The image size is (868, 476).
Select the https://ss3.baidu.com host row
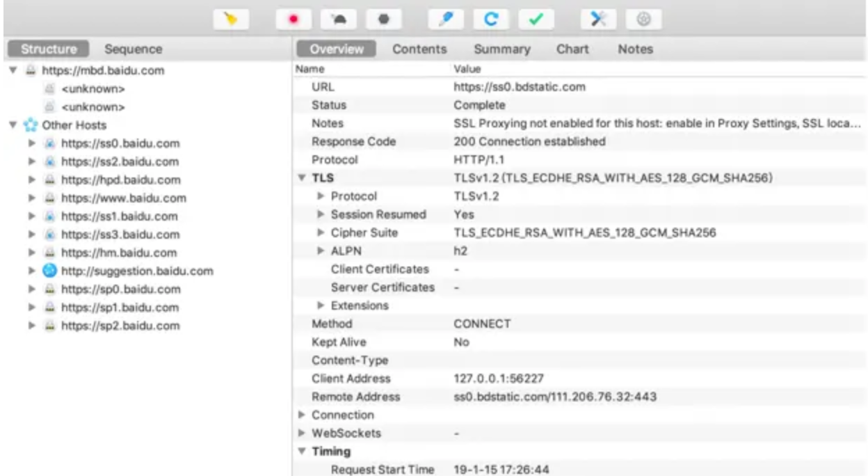pyautogui.click(x=120, y=235)
